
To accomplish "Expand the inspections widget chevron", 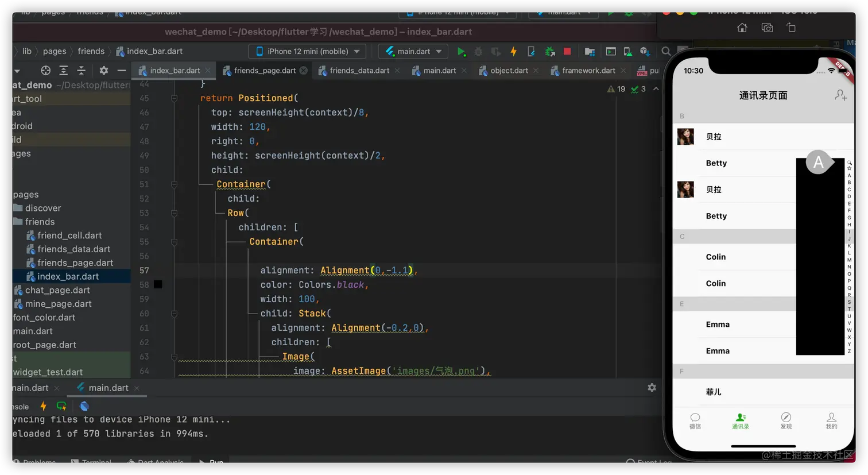I will [x=656, y=89].
